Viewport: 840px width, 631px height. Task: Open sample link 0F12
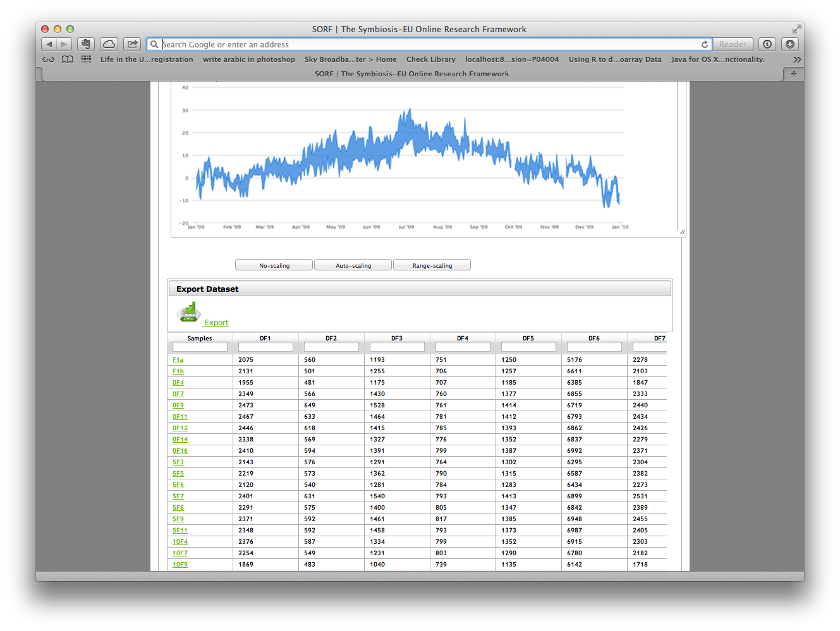180,428
